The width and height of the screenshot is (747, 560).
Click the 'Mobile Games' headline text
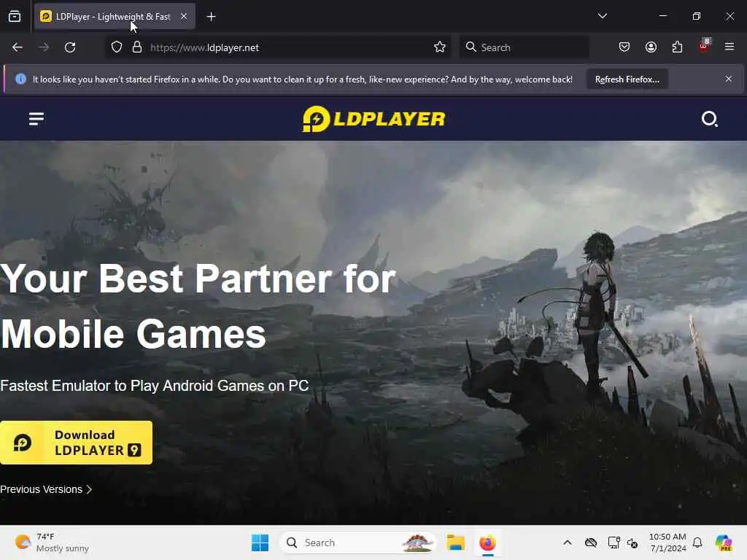pos(133,334)
